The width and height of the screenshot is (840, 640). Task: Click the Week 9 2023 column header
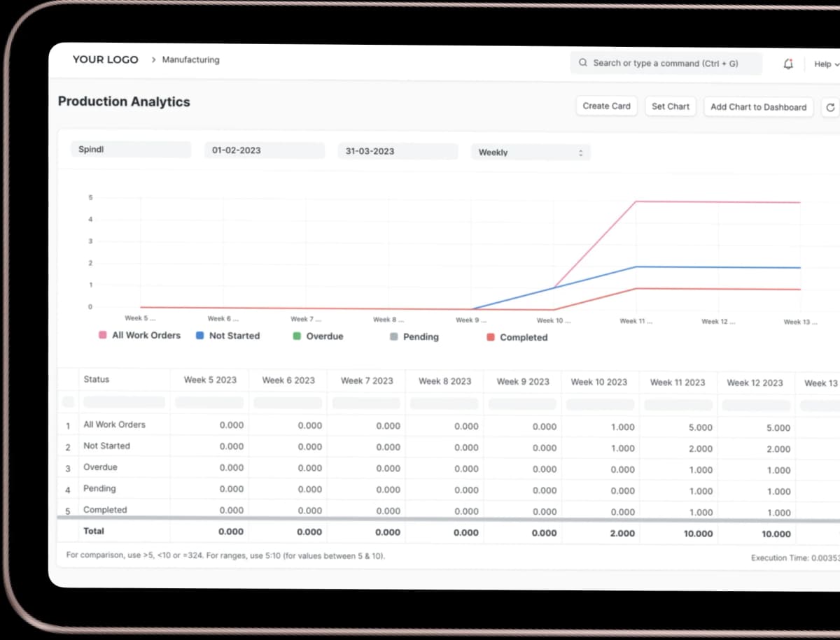[523, 382]
